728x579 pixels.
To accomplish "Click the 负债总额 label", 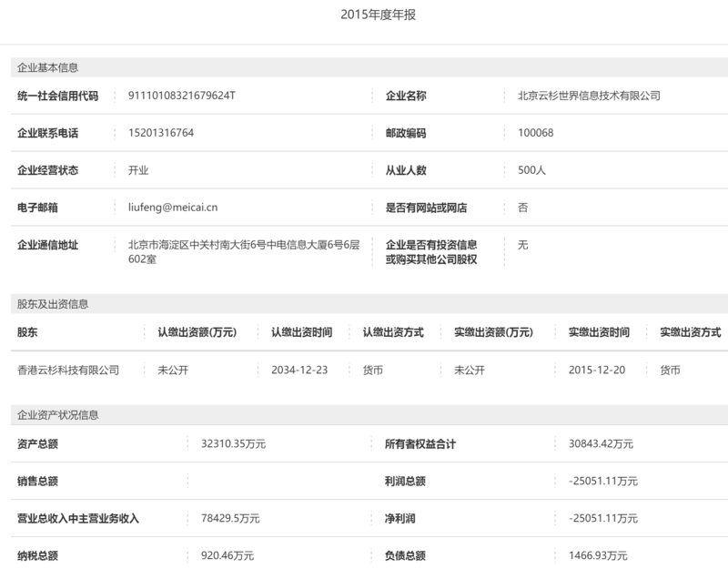I will (405, 555).
